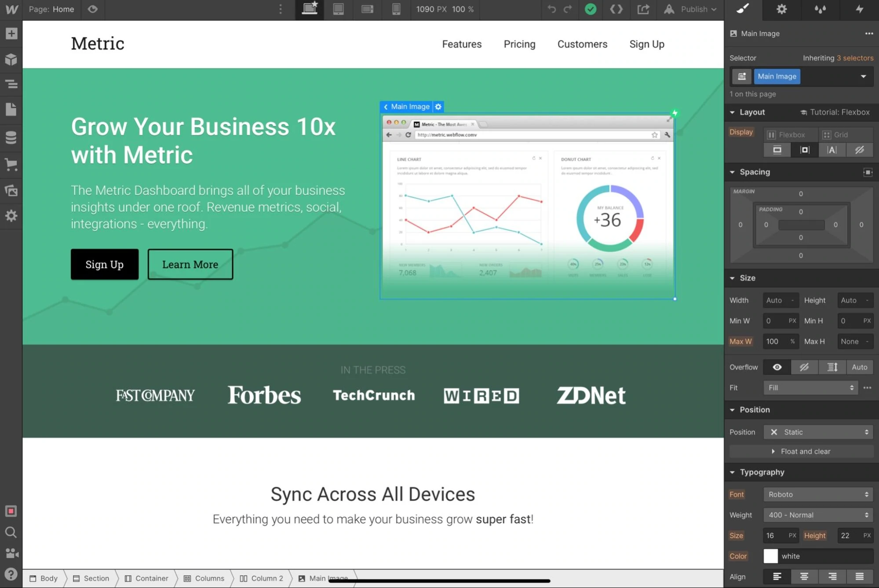Viewport: 879px width, 588px height.
Task: Click the redo arrow icon
Action: pos(567,9)
